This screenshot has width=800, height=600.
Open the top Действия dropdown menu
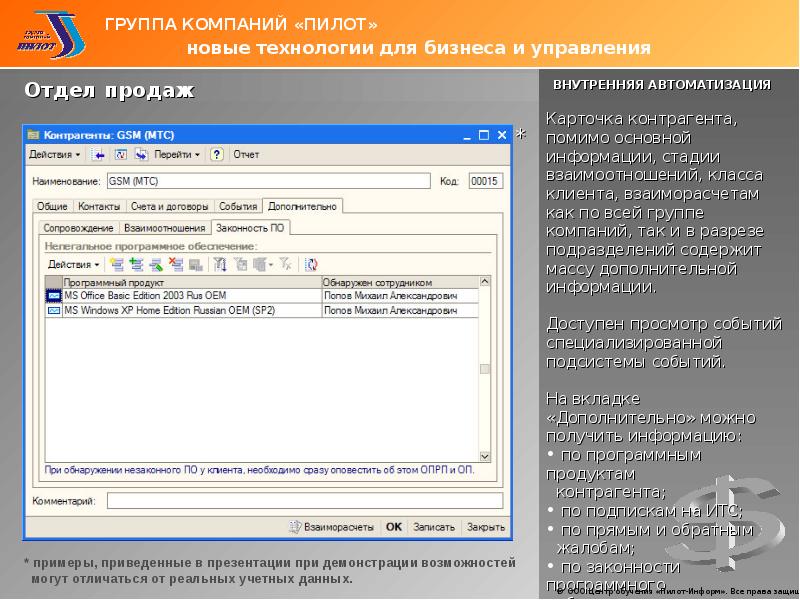pos(55,155)
